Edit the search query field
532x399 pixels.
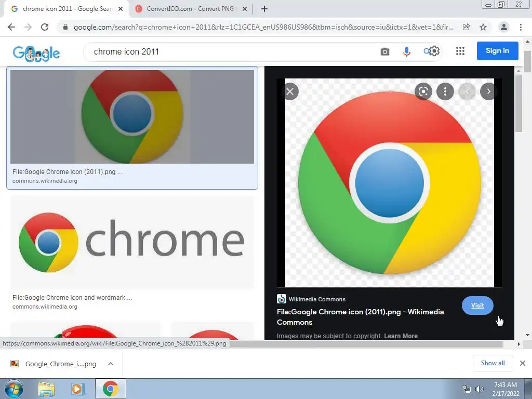[x=231, y=51]
